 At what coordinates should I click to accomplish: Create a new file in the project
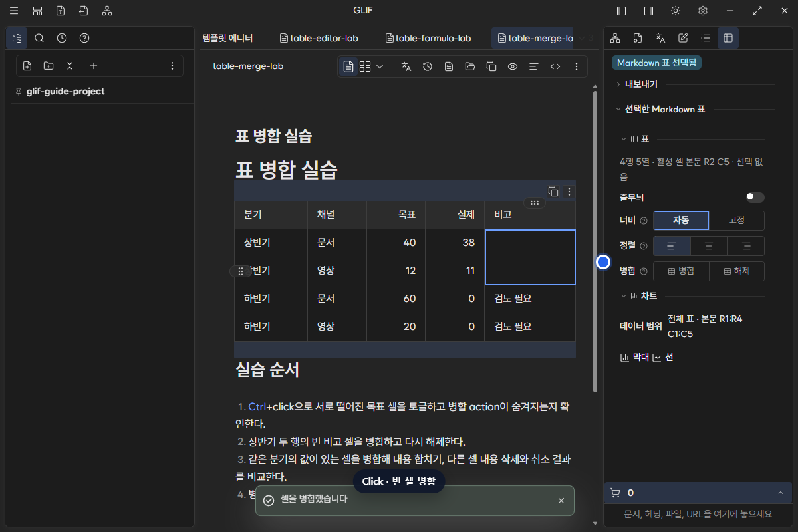(27, 66)
